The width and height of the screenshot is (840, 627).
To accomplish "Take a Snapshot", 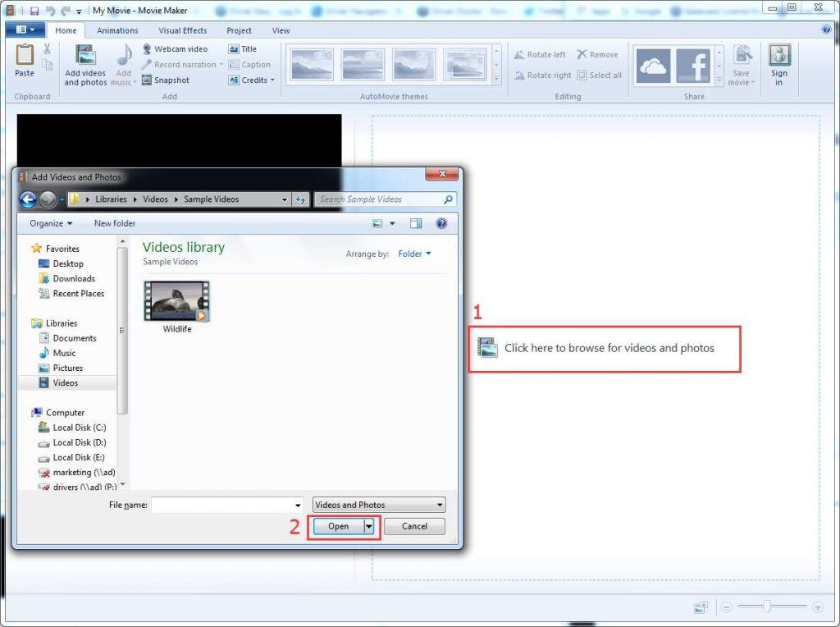I will click(166, 80).
